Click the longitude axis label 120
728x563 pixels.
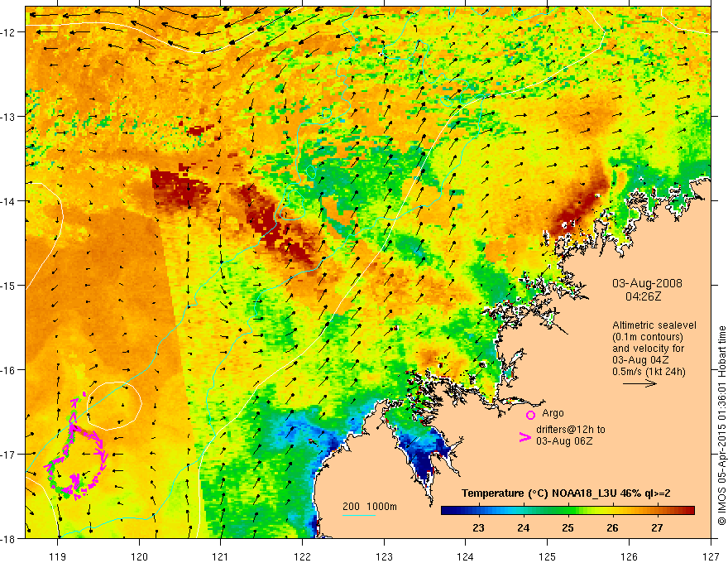[x=139, y=556]
